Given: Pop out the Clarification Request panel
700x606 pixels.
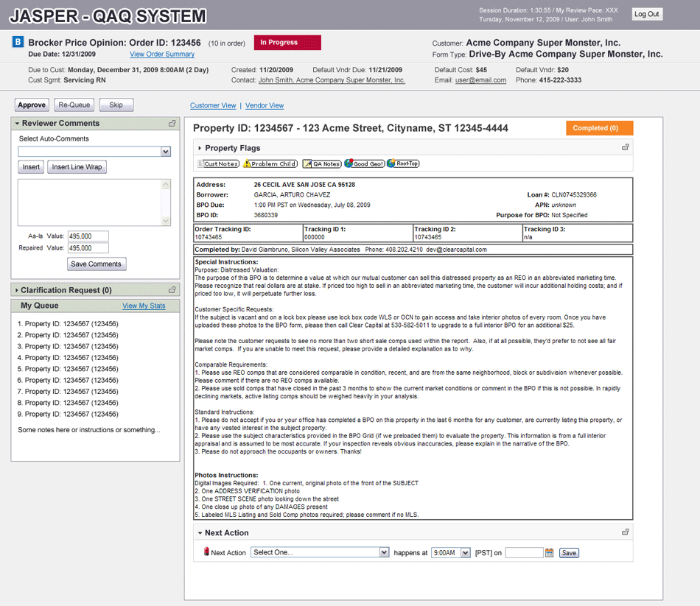Looking at the screenshot, I should pos(172,290).
